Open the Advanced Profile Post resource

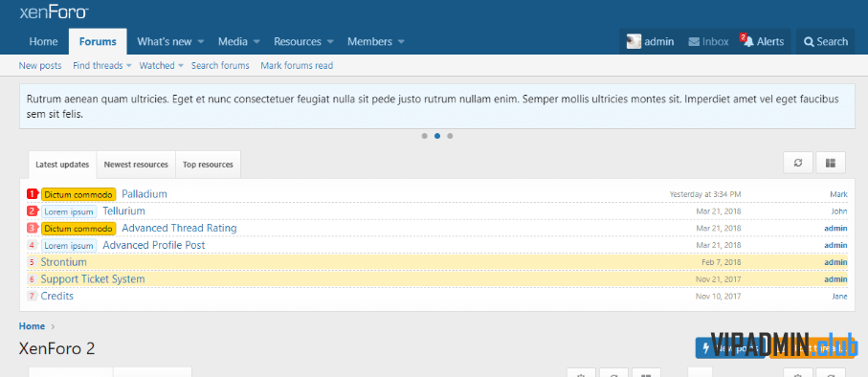[154, 245]
